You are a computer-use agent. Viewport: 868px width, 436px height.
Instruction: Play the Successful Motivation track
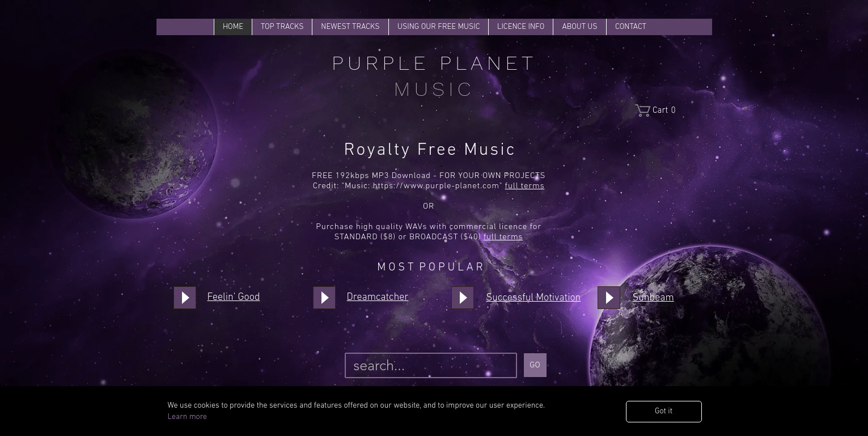pyautogui.click(x=463, y=298)
